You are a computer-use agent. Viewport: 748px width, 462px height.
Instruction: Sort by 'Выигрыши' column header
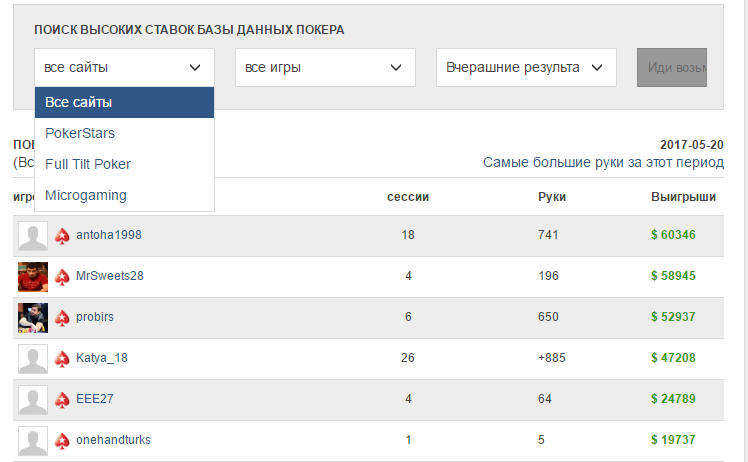683,197
